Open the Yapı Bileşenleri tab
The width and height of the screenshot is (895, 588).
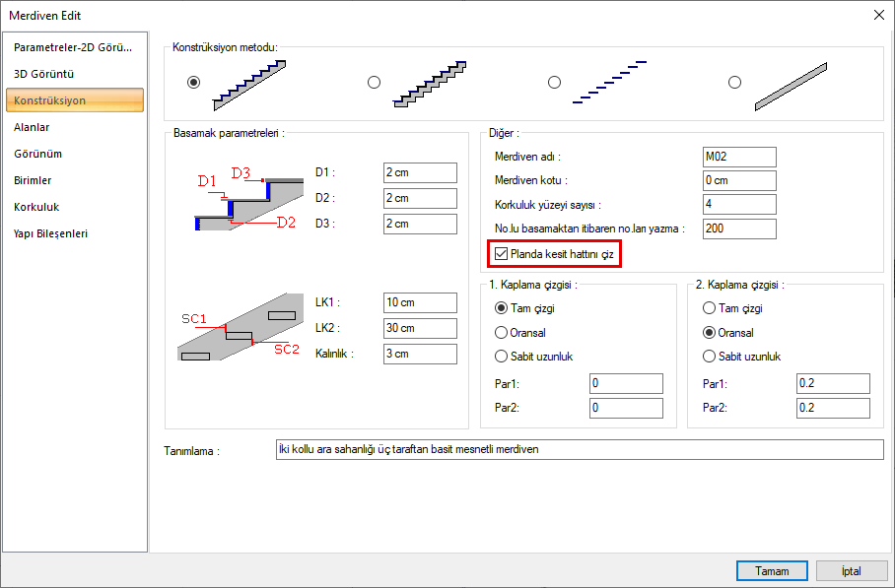pyautogui.click(x=75, y=233)
